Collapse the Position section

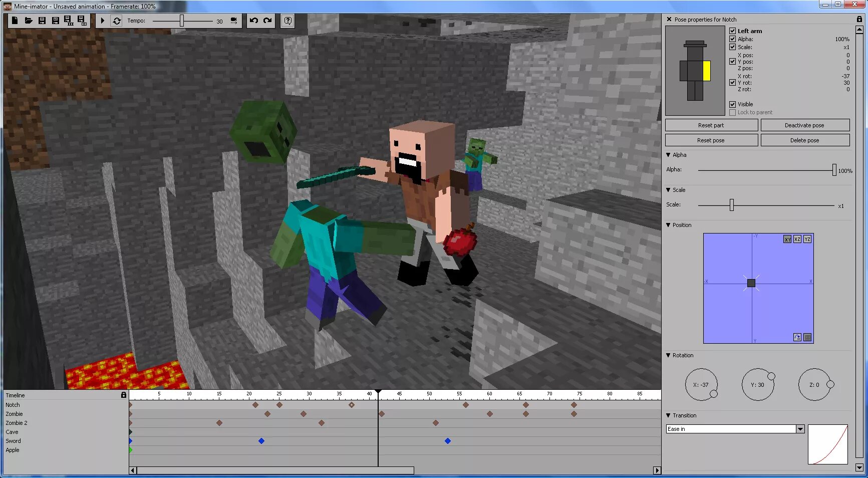click(x=668, y=225)
